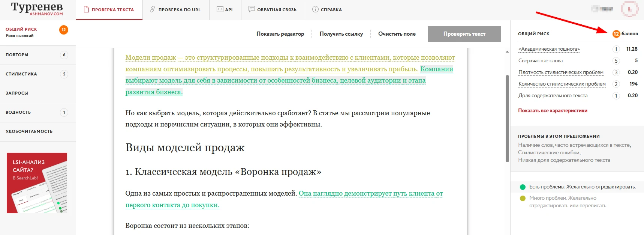Click line Воронка состоит из нескольких этапов

click(187, 226)
